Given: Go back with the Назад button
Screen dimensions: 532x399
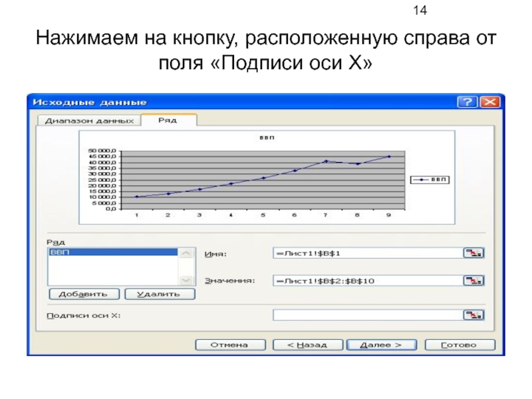Looking at the screenshot, I should [308, 345].
